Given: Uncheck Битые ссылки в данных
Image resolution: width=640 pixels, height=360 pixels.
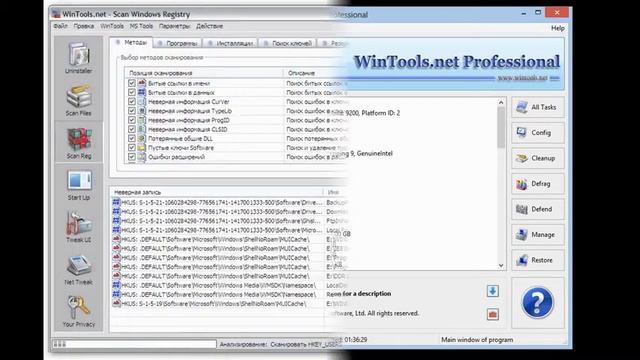Looking at the screenshot, I should pyautogui.click(x=131, y=92).
